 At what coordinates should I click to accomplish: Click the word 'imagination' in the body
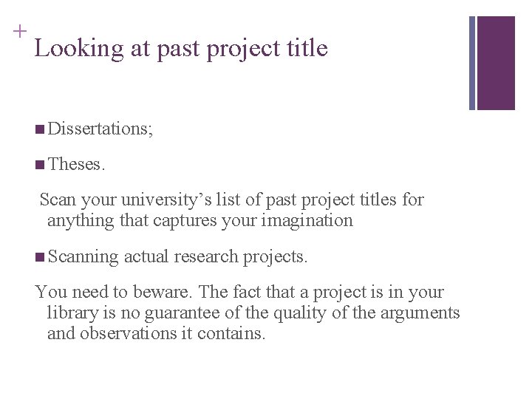pos(307,221)
